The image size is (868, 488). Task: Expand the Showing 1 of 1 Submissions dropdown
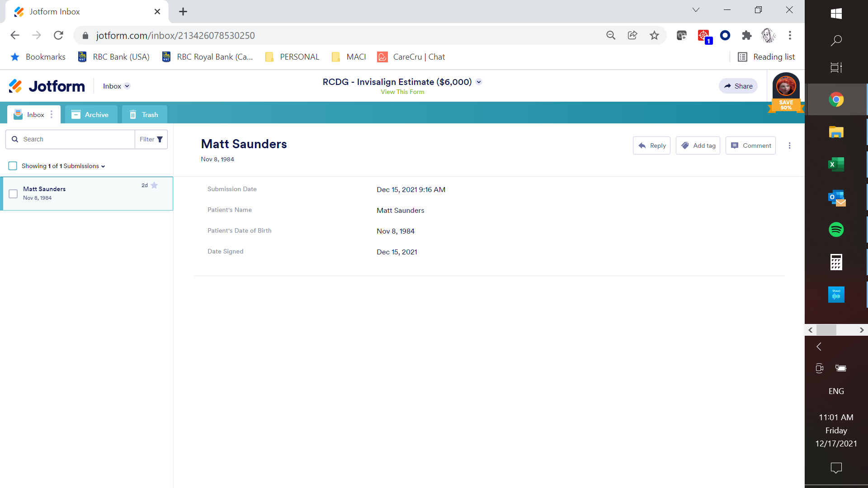click(x=103, y=166)
